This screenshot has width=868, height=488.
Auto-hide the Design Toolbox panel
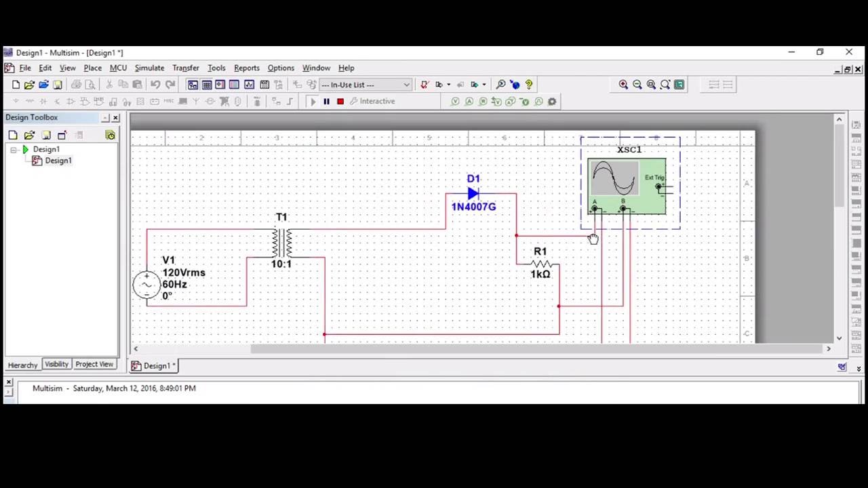click(x=106, y=118)
